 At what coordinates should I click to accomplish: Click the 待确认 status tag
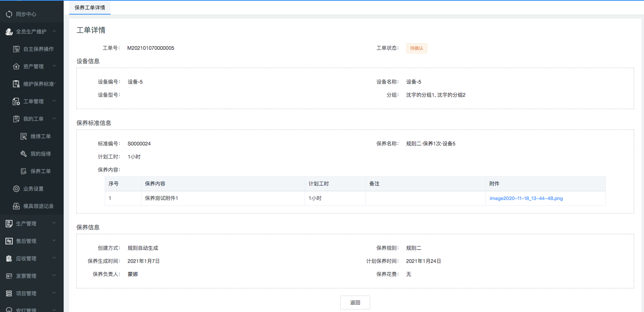pos(416,48)
